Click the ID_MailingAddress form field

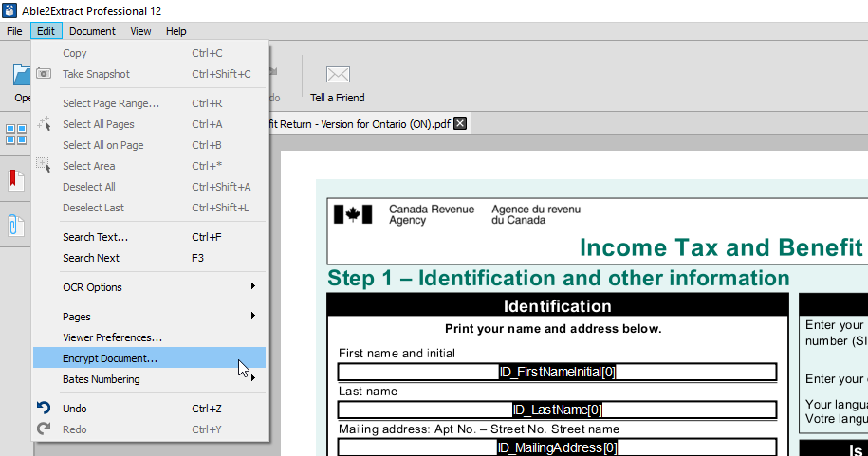tap(557, 447)
